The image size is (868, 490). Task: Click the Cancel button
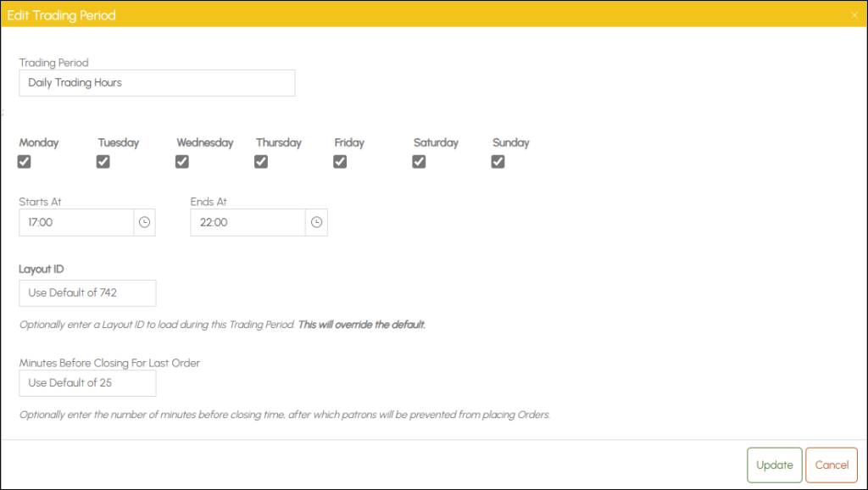pyautogui.click(x=831, y=465)
